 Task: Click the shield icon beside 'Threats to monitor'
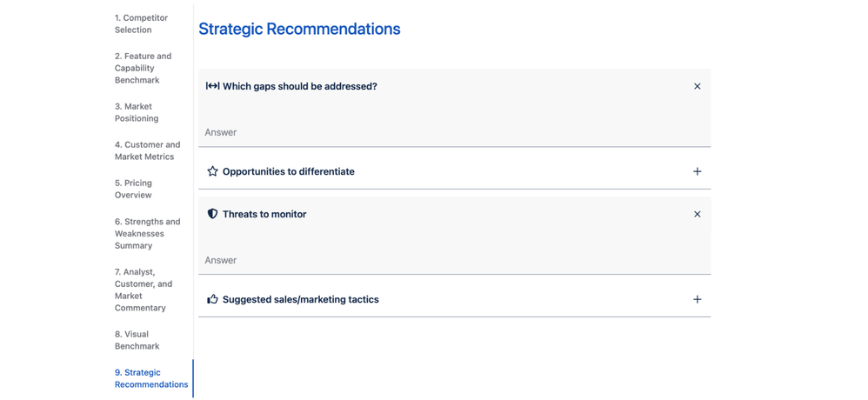212,214
